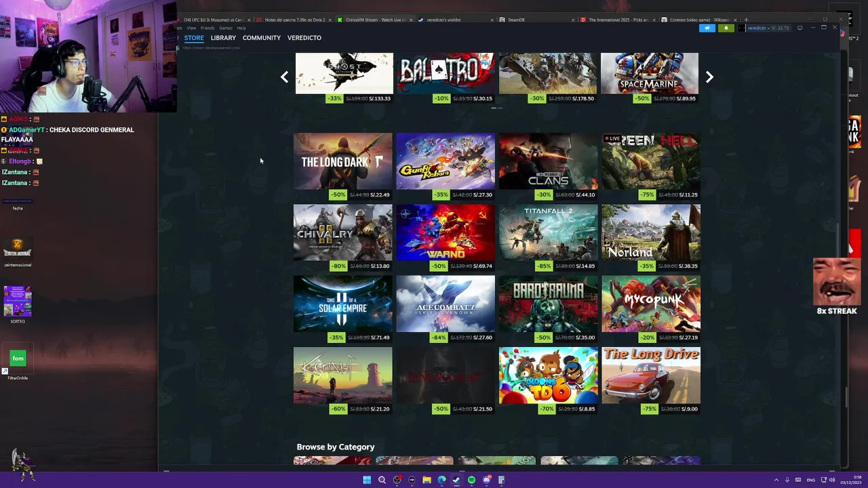
Task: Switch to Steam in taskbar
Action: click(x=456, y=480)
